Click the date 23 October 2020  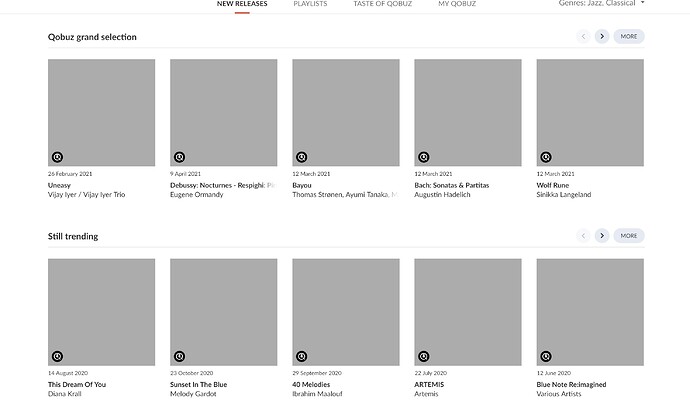tap(191, 373)
